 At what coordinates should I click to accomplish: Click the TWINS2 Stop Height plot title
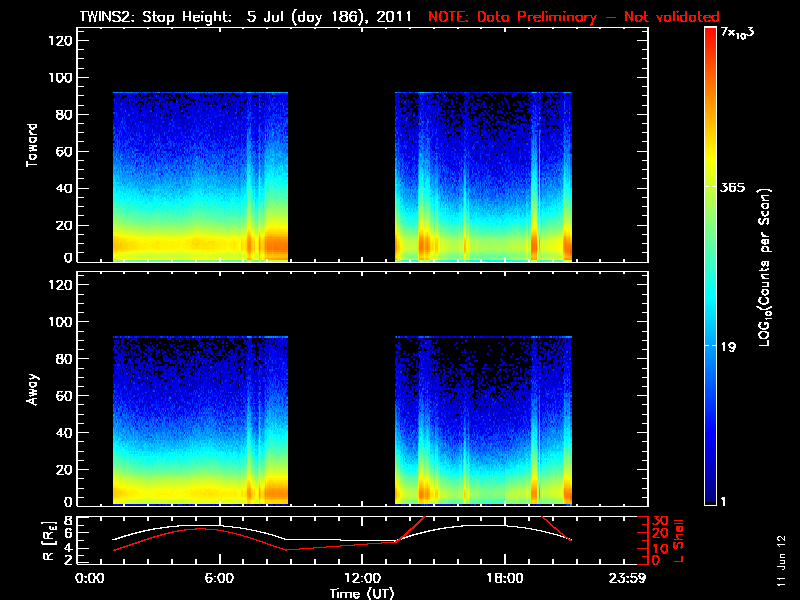244,16
